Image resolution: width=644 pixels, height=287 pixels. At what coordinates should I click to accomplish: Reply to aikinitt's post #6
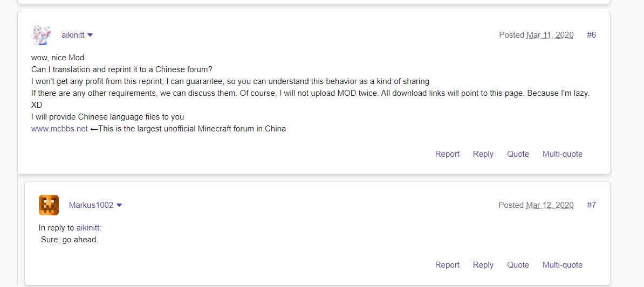(x=483, y=154)
